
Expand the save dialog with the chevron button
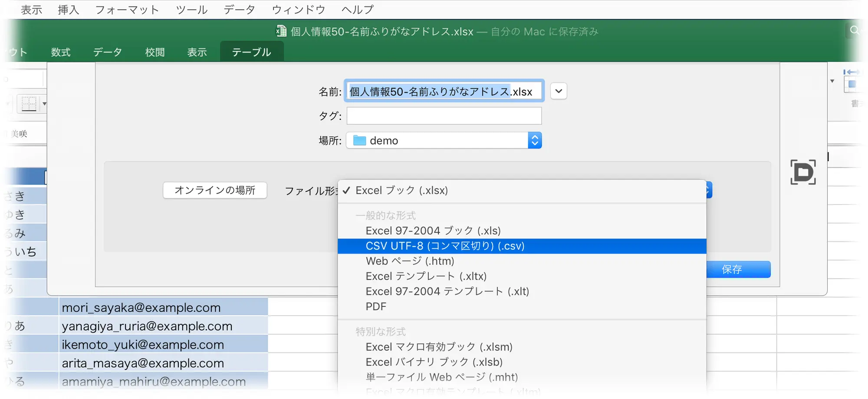[x=559, y=91]
